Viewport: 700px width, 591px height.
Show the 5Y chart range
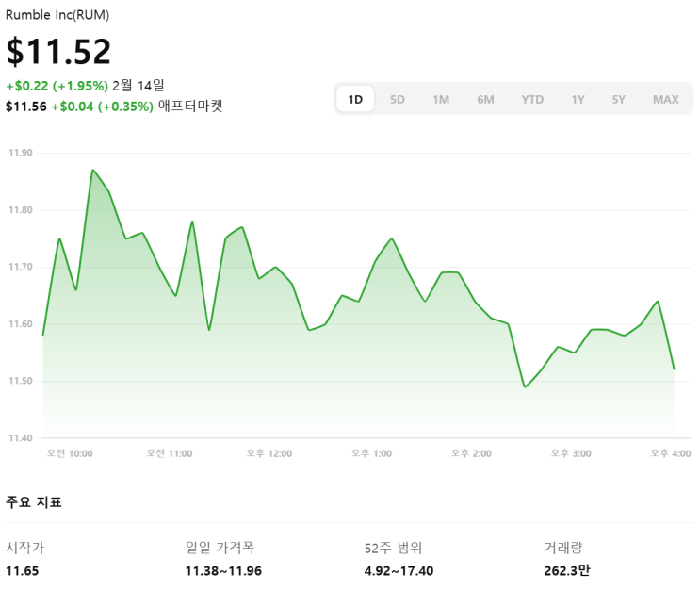coord(618,99)
